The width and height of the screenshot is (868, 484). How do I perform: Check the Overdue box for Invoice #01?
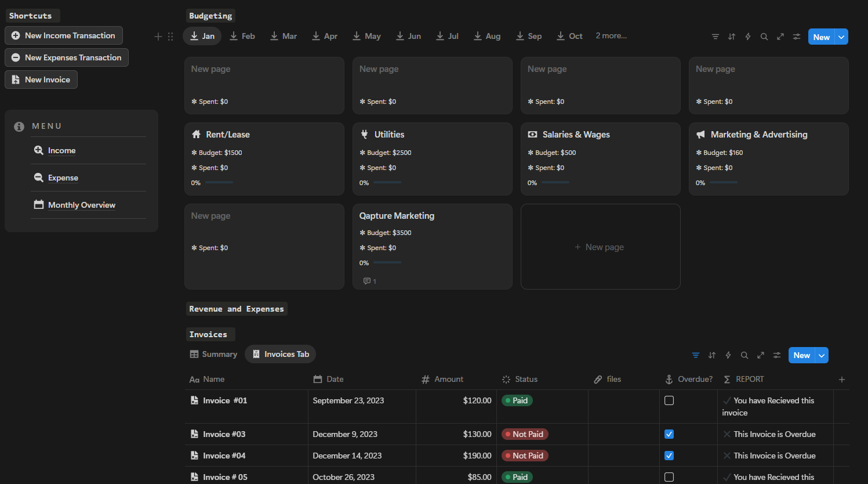669,400
